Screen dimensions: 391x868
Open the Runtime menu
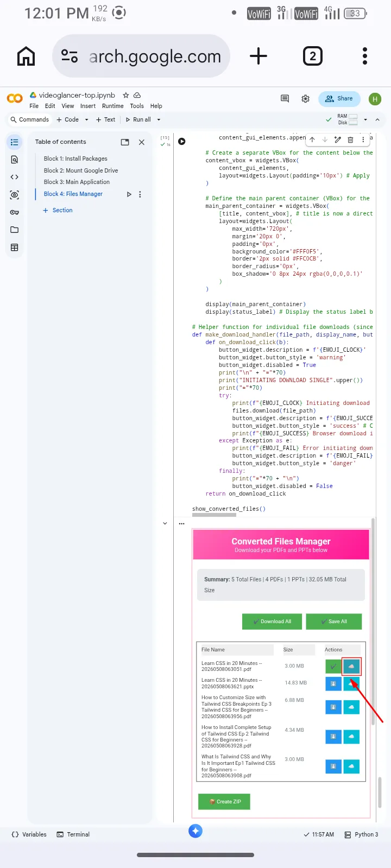113,106
